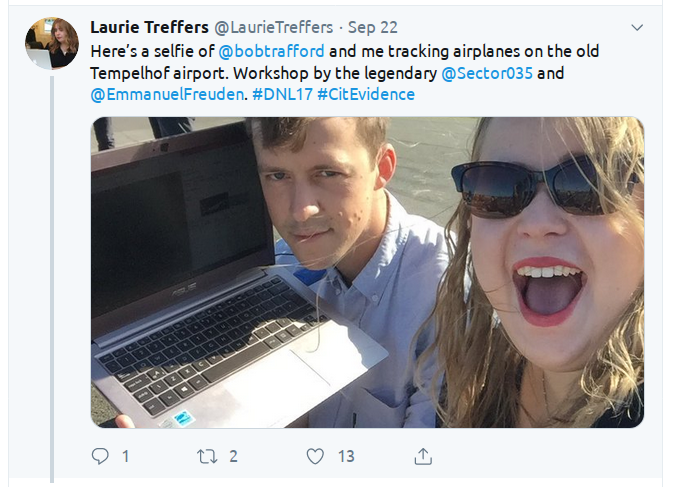Open the @Sector035 mention
Screen dimensions: 673x487
coord(487,73)
